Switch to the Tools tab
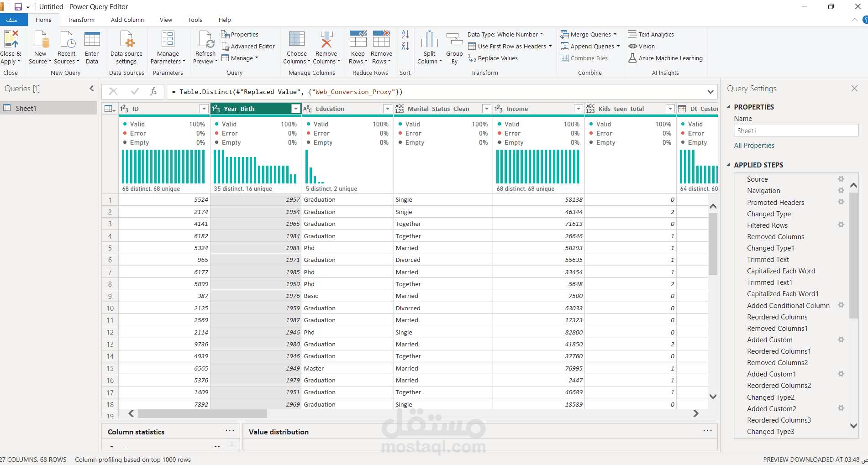This screenshot has height=465, width=868. coord(195,20)
